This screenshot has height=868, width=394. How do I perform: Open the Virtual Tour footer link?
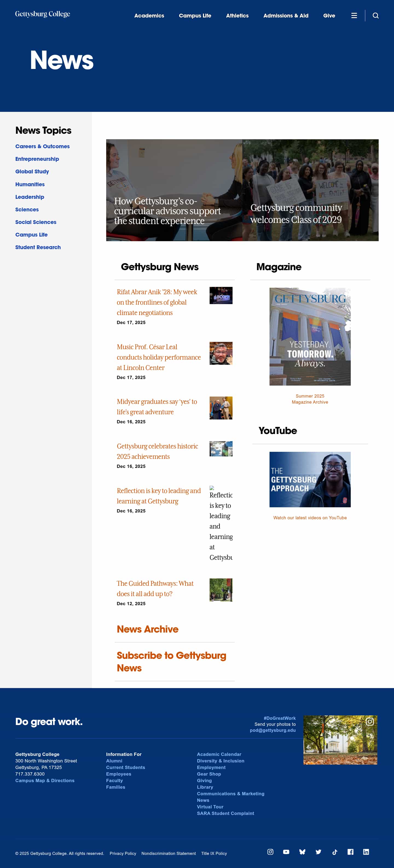pos(210,807)
